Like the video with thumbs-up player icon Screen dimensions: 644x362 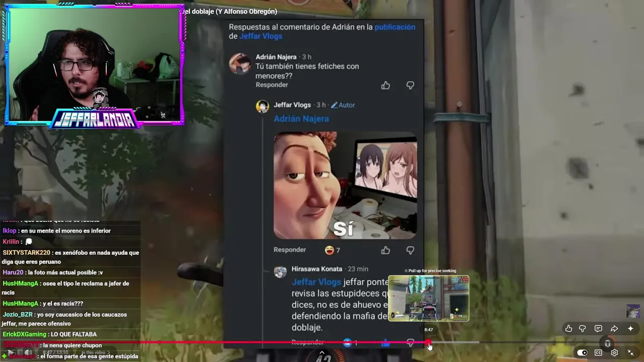coord(569,328)
